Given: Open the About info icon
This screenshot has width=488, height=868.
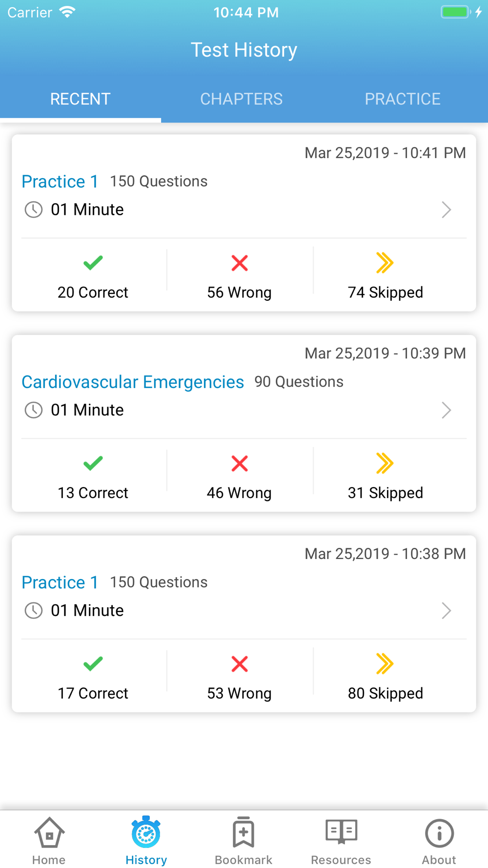Looking at the screenshot, I should pyautogui.click(x=439, y=833).
